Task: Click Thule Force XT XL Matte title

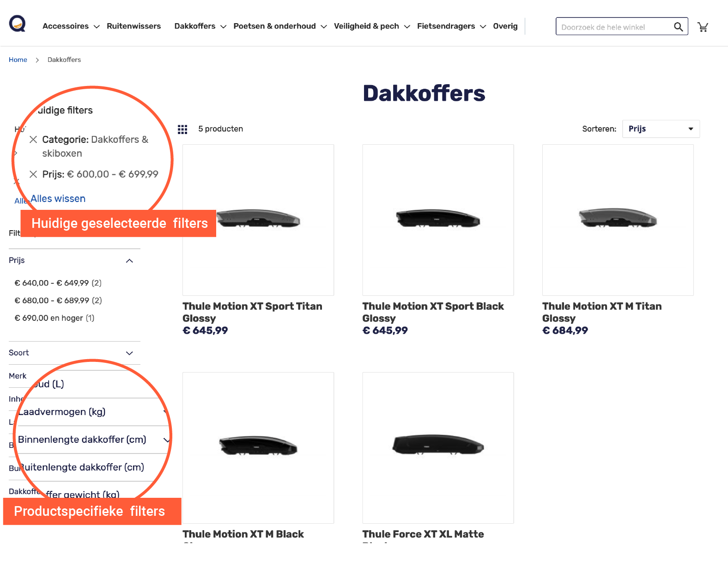Action: click(x=423, y=534)
